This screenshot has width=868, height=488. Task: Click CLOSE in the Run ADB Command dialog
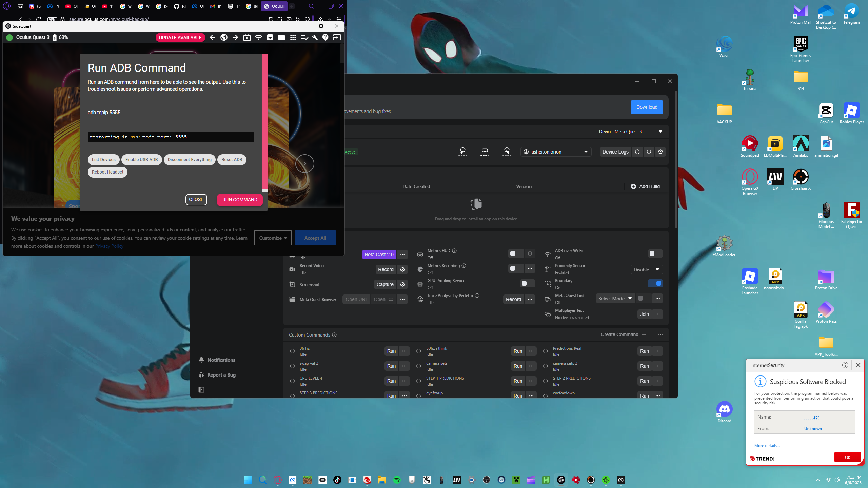click(x=196, y=200)
